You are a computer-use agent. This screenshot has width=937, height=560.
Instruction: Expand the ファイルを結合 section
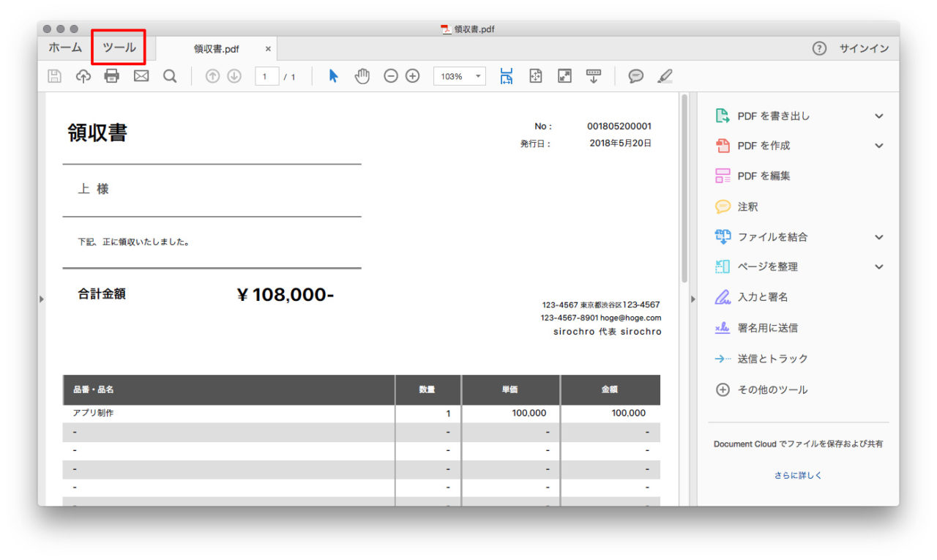[879, 237]
